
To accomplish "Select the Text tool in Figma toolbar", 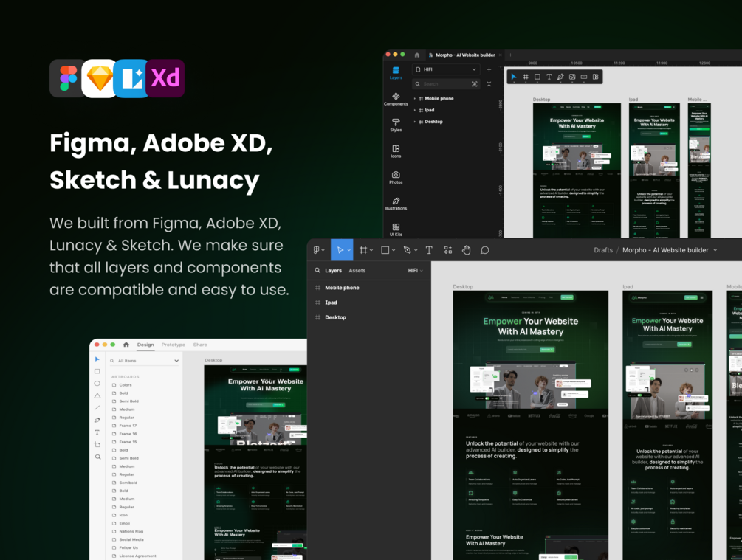I will (x=429, y=250).
